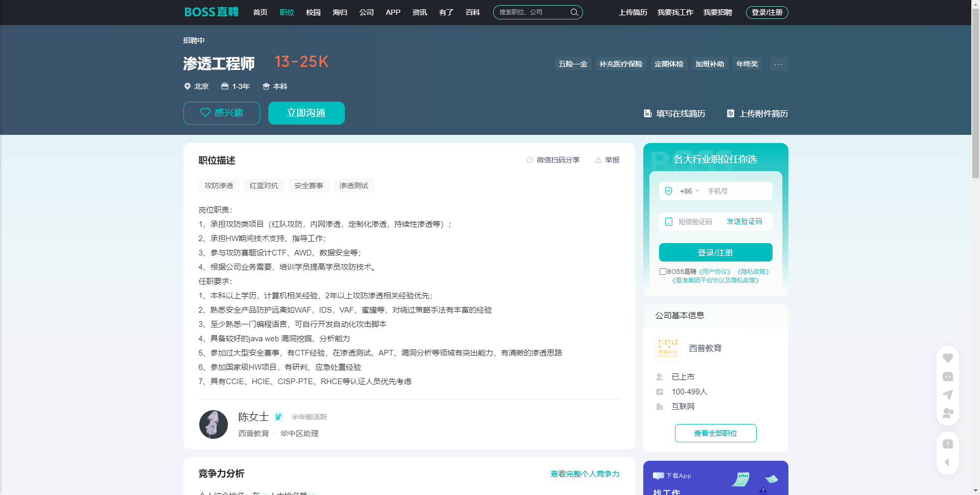The image size is (980, 495).
Task: Click the 查看全部职位 button
Action: tap(715, 433)
